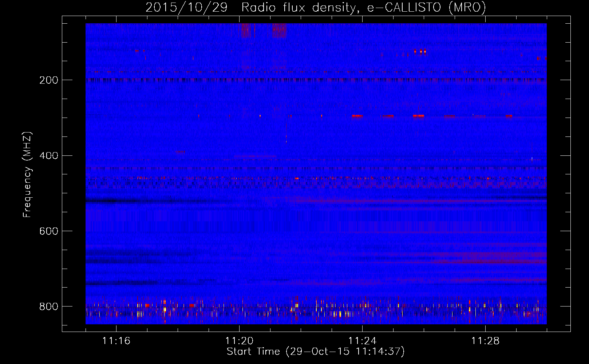
Task: Click the 11:20 time tick label
Action: point(239,341)
